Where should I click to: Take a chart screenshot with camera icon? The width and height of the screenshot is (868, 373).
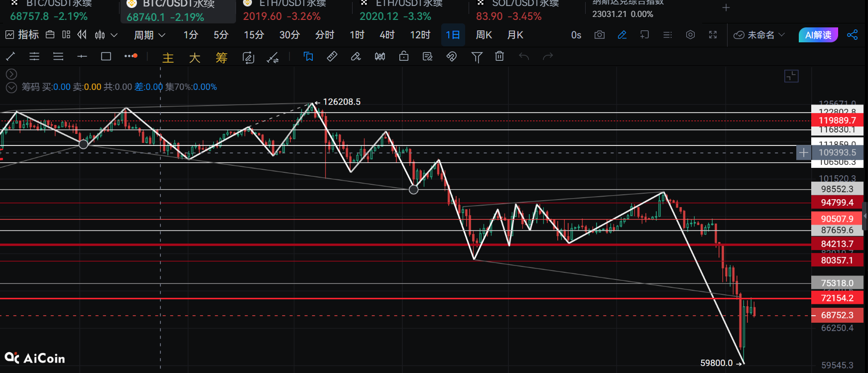(600, 35)
